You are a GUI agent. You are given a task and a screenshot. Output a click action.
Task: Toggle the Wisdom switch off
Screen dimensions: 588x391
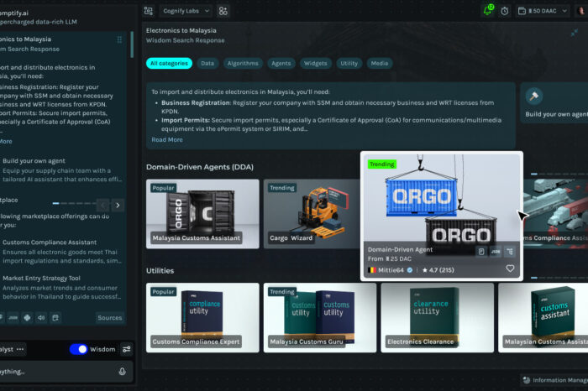tap(79, 349)
